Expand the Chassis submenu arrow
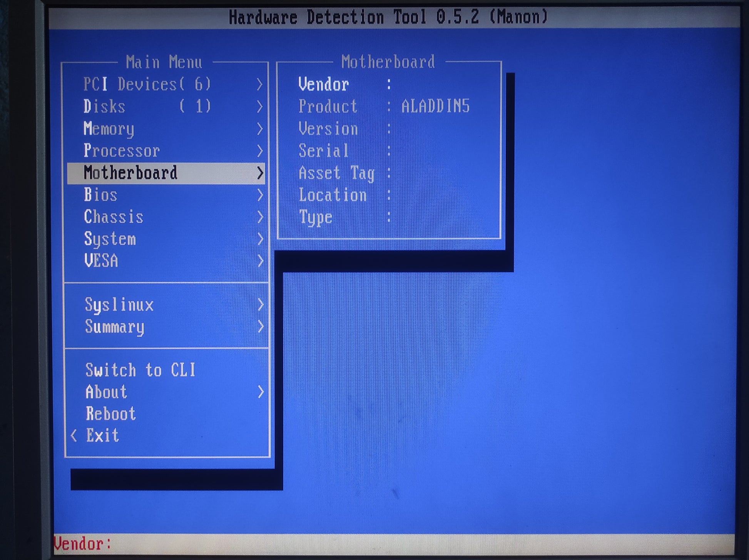This screenshot has width=749, height=560. [260, 217]
